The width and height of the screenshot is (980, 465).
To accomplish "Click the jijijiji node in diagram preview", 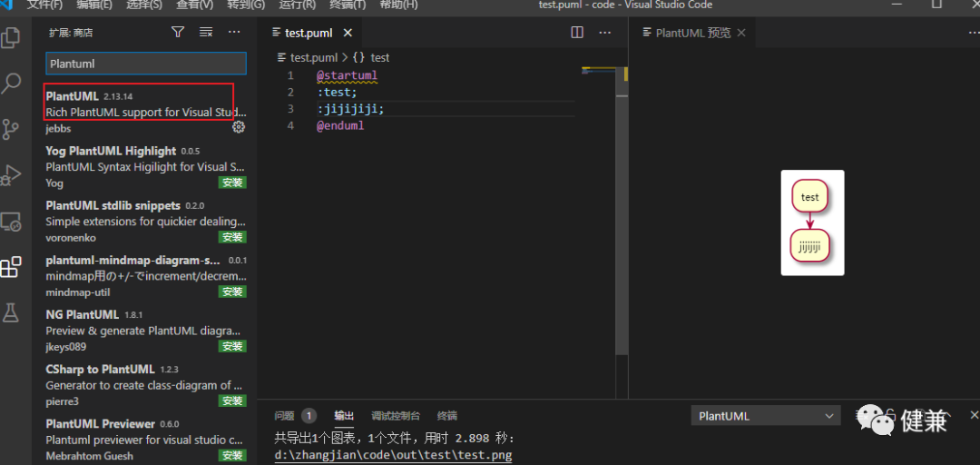I will 809,245.
